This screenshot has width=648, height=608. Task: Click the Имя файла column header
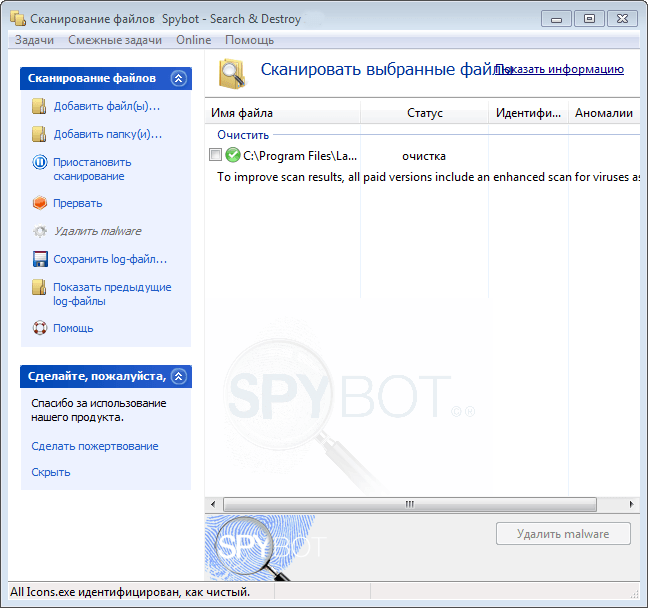pyautogui.click(x=283, y=113)
